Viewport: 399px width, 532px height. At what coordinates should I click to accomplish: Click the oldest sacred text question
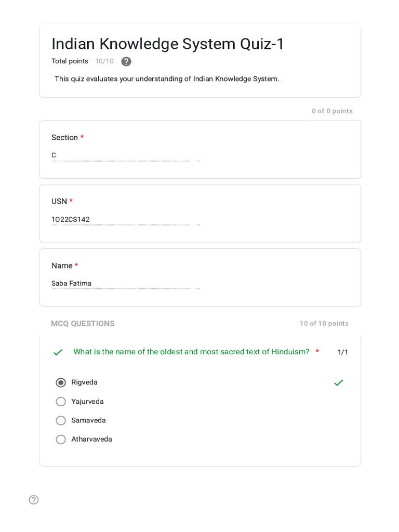coord(191,352)
